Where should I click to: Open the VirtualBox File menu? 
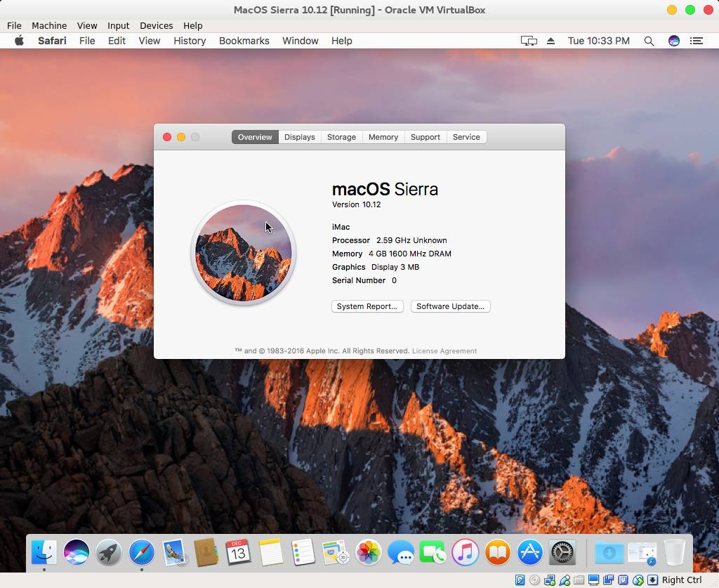(14, 26)
